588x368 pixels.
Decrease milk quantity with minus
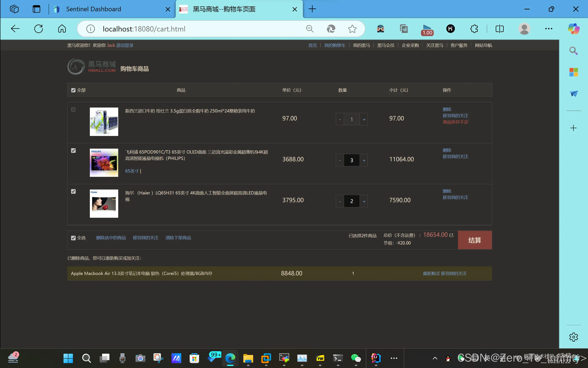(340, 119)
